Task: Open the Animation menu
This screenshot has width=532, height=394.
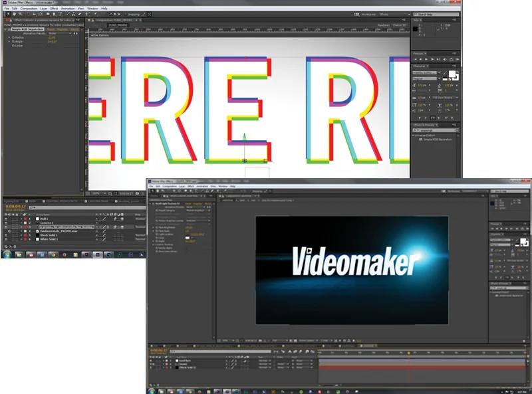Action: 68,9
